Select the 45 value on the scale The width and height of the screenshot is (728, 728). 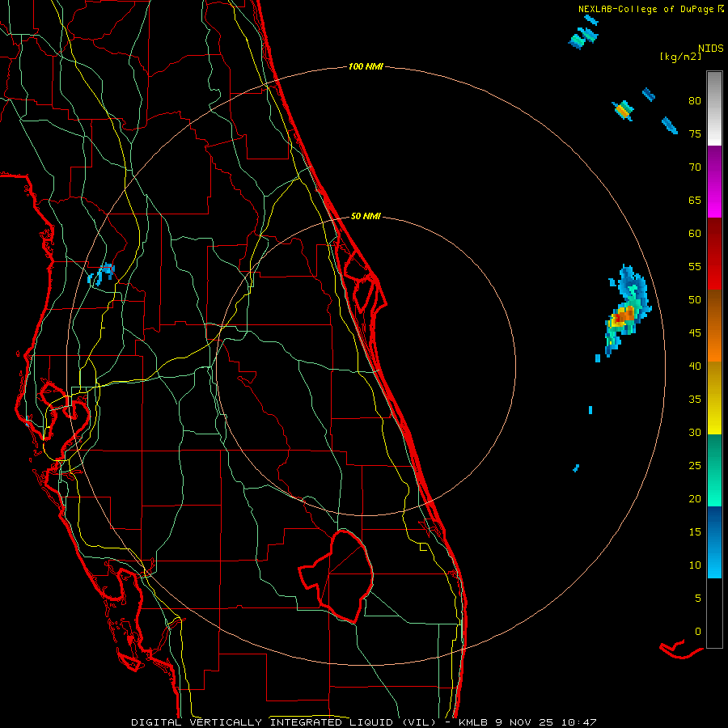pos(695,333)
